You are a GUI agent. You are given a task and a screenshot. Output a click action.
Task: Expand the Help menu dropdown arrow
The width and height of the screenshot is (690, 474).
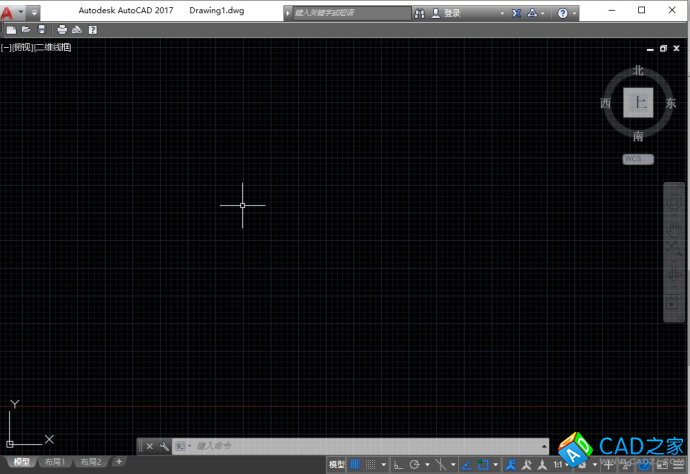click(x=575, y=14)
